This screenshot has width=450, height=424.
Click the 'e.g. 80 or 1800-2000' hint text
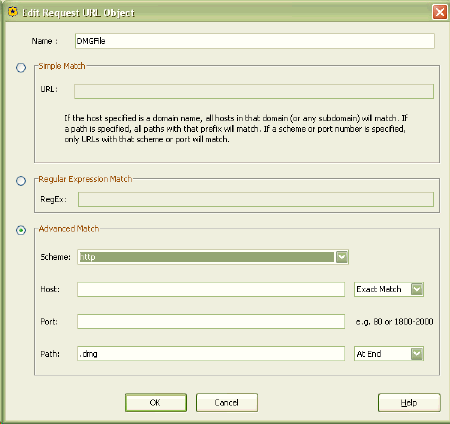(394, 322)
